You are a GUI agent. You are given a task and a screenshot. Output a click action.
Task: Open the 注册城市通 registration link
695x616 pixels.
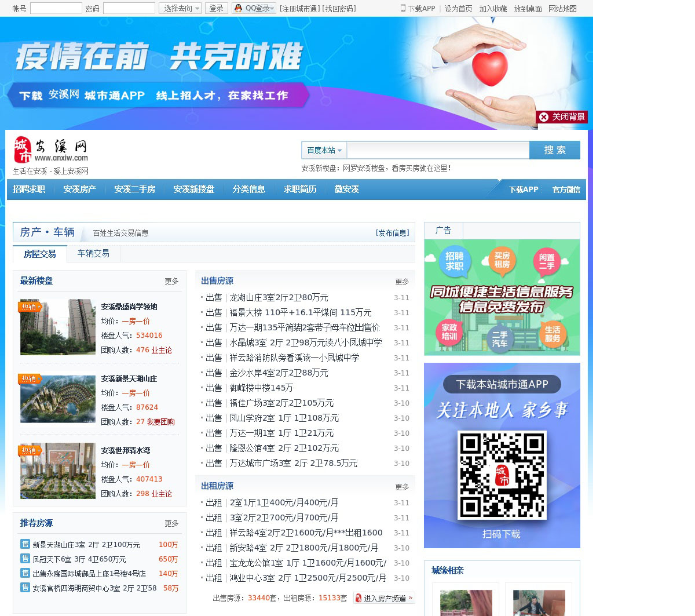click(x=299, y=9)
